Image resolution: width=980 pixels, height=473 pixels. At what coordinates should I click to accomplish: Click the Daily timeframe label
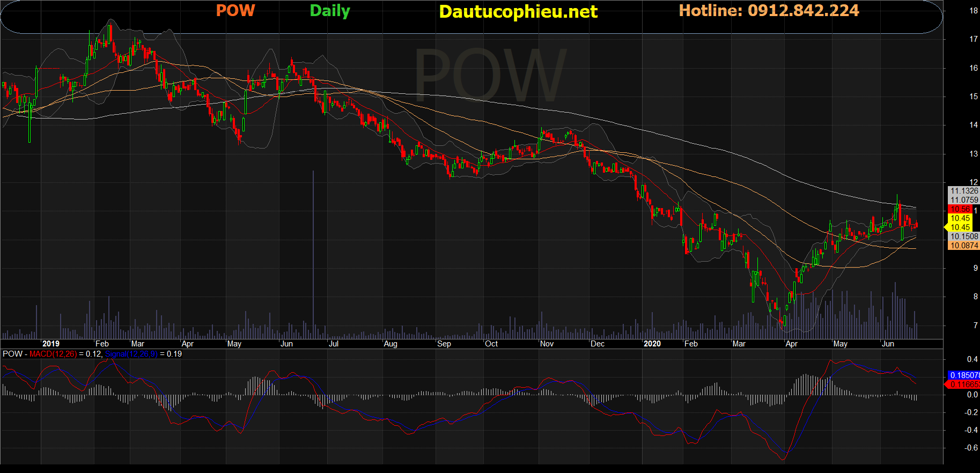[x=330, y=11]
